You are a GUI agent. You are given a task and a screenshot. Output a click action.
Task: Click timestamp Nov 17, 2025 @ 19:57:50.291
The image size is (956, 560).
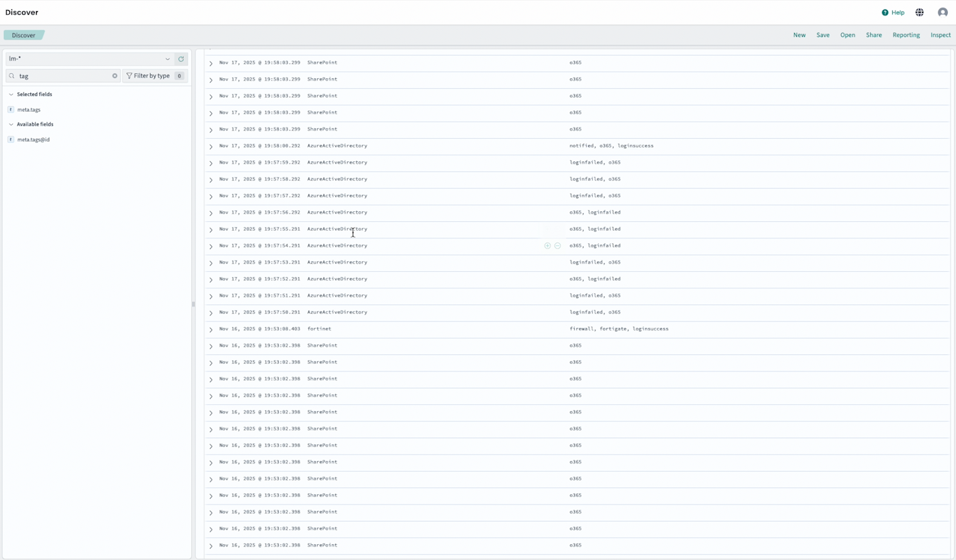260,312
